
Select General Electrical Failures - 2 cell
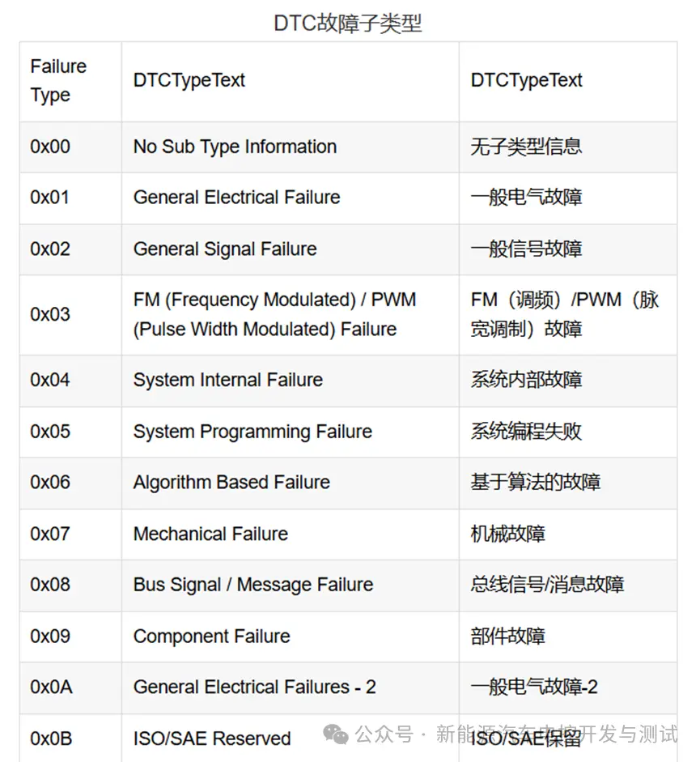click(291, 688)
